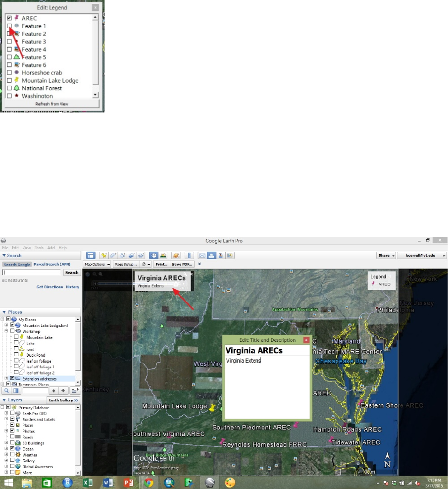The width and height of the screenshot is (448, 489).
Task: Check the National Forest legend entry
Action: [9, 88]
